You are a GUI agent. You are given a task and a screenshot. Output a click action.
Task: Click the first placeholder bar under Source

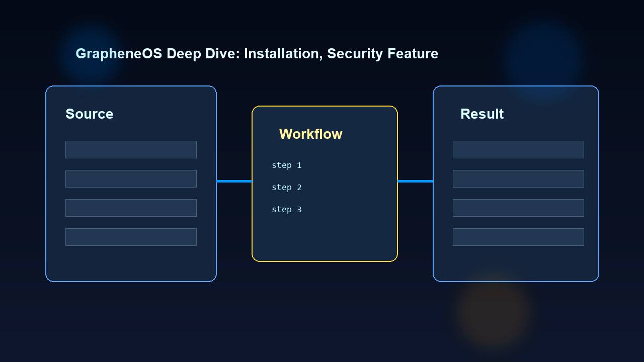[x=131, y=149]
